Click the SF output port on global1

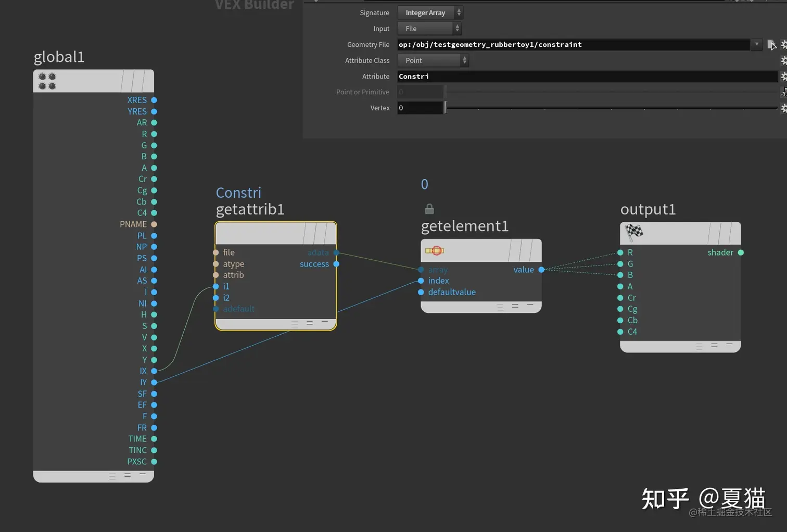tap(154, 394)
